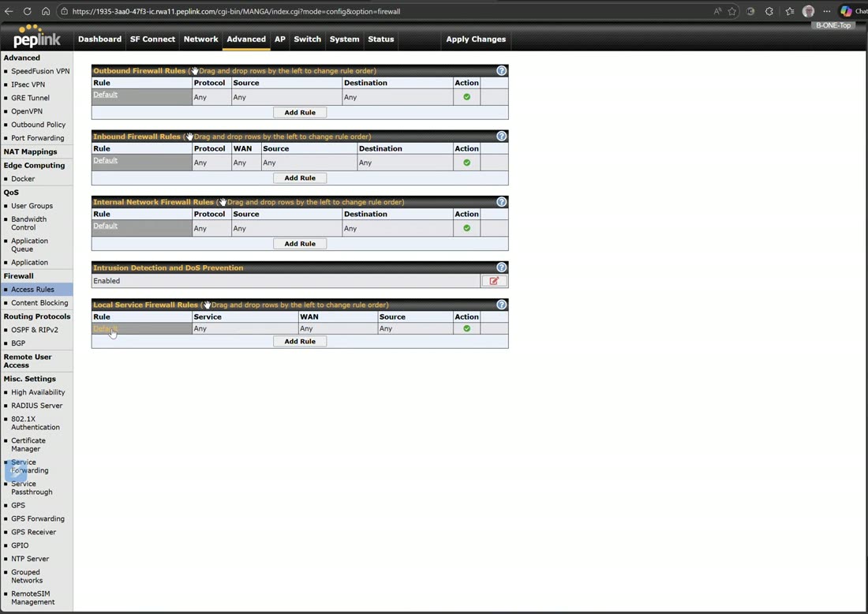Open help for Intrusion Detection and DoS Prevention
868x614 pixels.
[x=501, y=268]
